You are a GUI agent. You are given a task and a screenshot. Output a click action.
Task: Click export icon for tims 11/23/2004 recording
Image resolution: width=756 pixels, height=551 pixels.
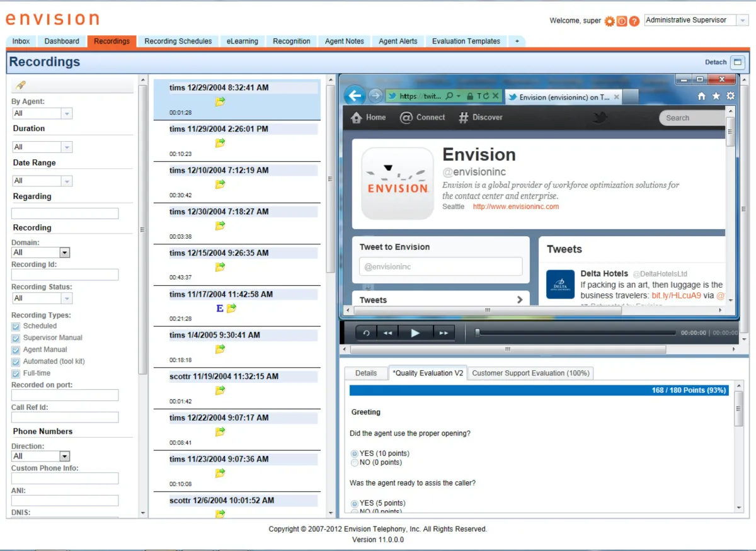pyautogui.click(x=220, y=473)
